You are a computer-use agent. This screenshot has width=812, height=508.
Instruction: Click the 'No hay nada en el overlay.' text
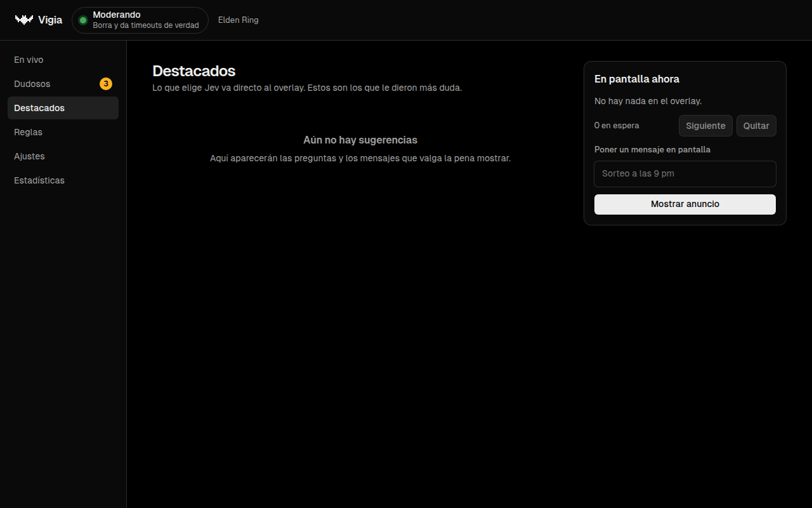click(x=648, y=101)
